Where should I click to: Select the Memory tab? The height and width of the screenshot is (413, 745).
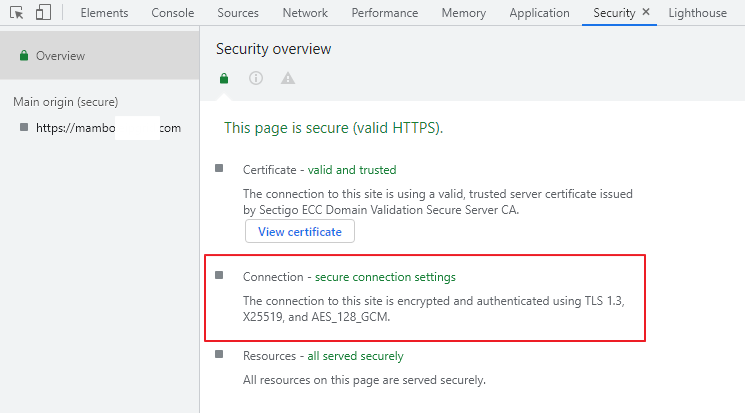coord(463,13)
